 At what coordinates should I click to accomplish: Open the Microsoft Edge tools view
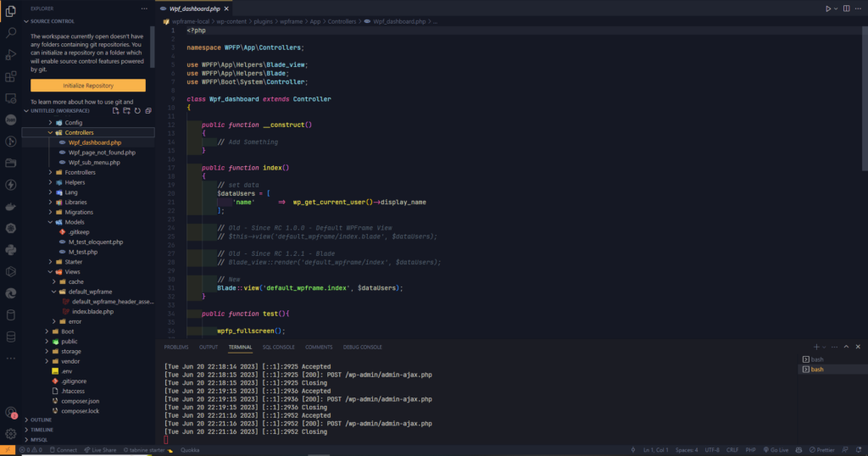(x=10, y=293)
